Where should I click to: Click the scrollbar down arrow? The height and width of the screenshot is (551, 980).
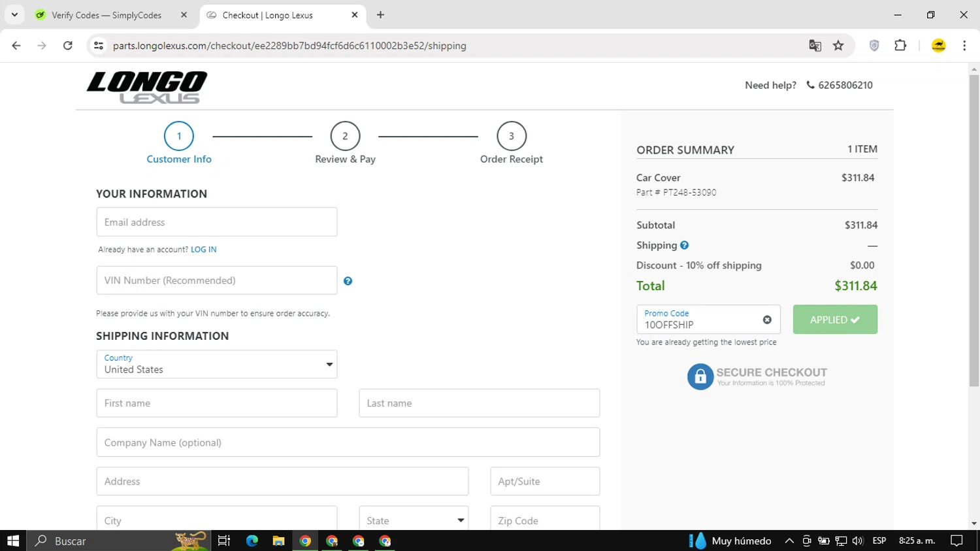[974, 524]
